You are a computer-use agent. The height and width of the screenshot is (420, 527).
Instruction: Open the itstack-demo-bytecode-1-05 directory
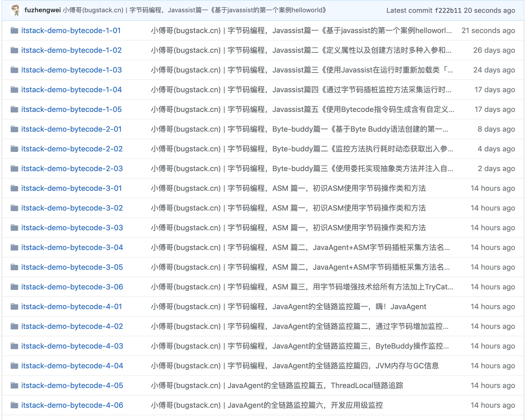click(71, 110)
